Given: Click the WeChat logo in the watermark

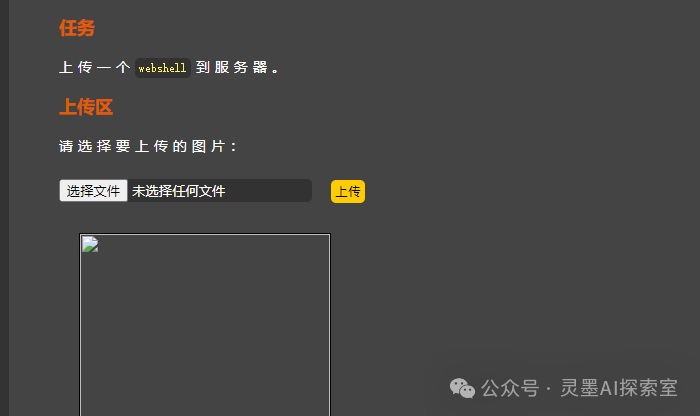Looking at the screenshot, I should point(462,388).
